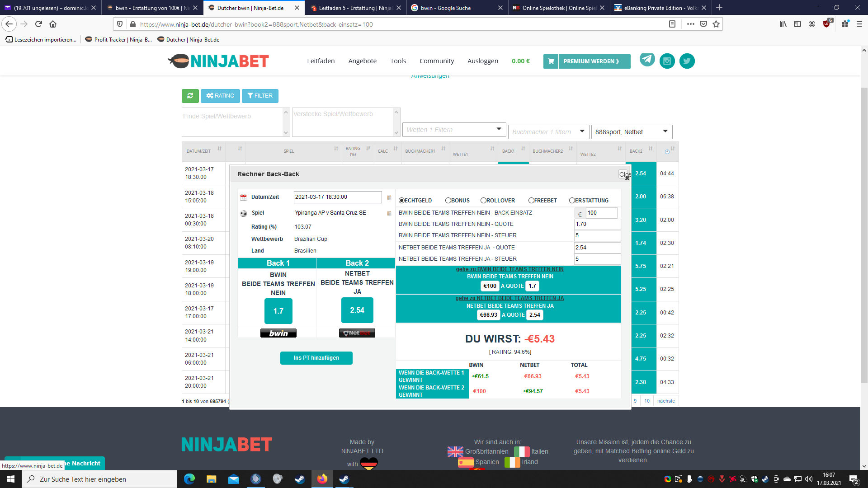The height and width of the screenshot is (488, 868).
Task: Click the RATING button
Action: pos(220,96)
